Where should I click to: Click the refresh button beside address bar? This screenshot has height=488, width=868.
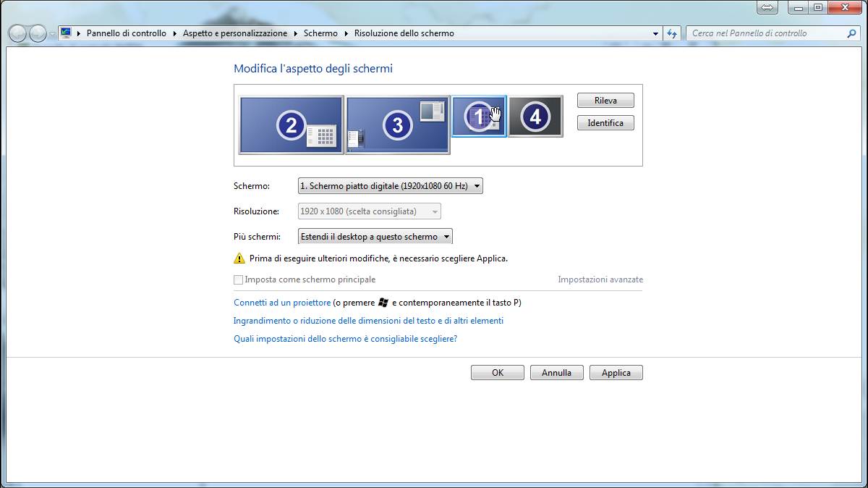point(673,33)
